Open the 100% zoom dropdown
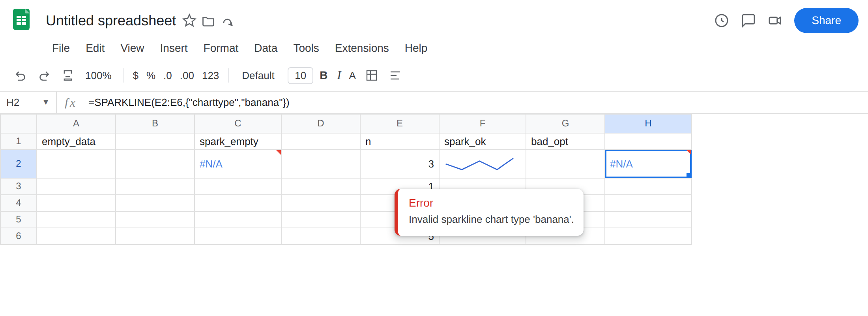Viewport: 868px width, 316px height. click(98, 75)
